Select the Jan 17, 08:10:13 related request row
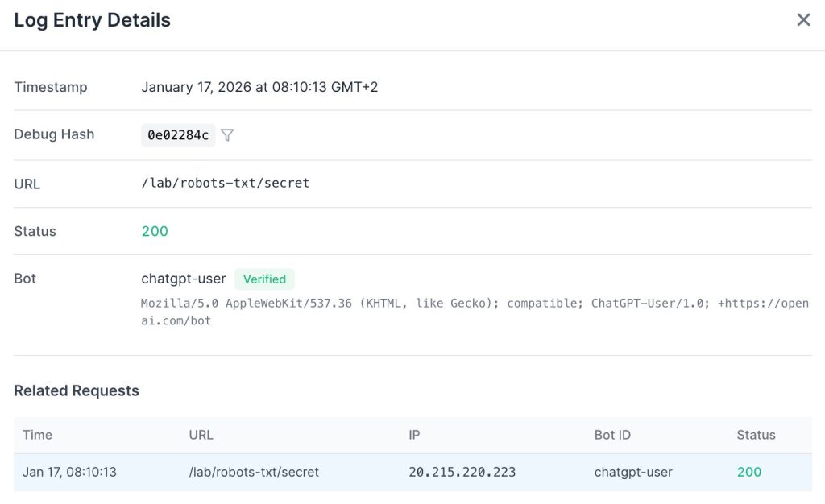This screenshot has height=504, width=825. click(69, 472)
